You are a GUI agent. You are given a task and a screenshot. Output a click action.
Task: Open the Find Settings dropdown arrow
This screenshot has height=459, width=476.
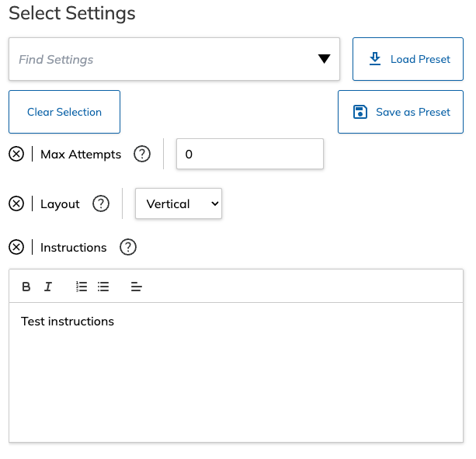pos(324,59)
